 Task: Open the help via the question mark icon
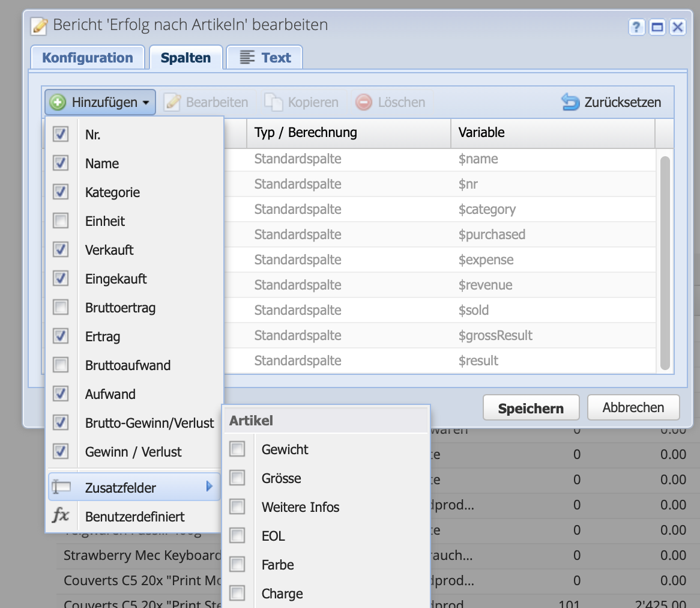click(636, 27)
